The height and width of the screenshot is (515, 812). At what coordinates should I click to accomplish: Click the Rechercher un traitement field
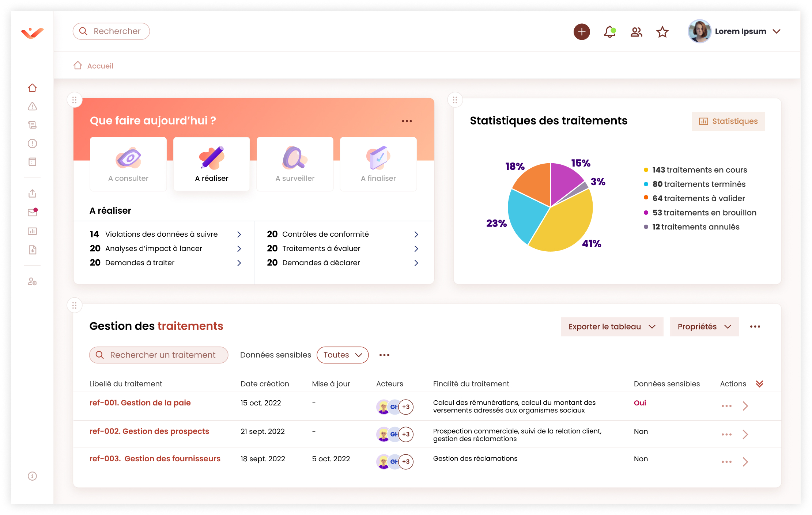159,355
